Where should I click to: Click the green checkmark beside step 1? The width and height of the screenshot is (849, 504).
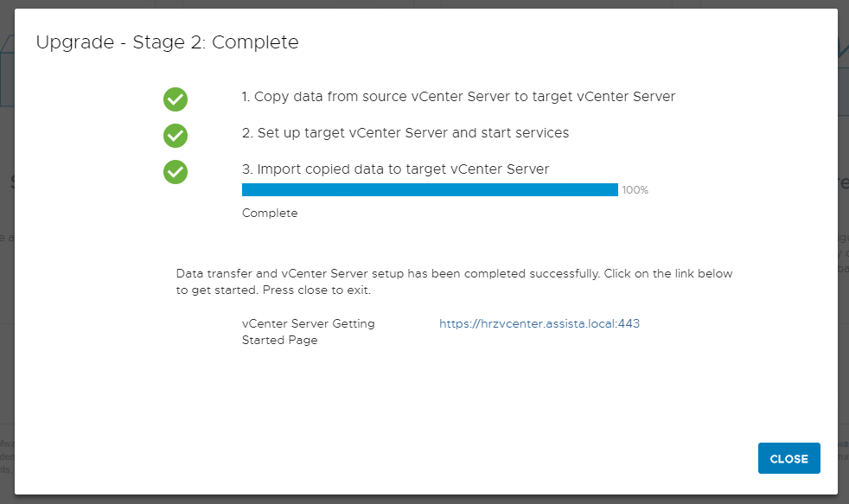point(176,99)
